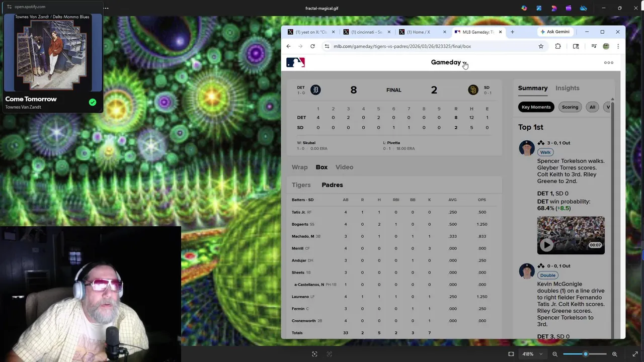Click the Chrome forward arrow
Screen dimensions: 644x362
coord(300,46)
